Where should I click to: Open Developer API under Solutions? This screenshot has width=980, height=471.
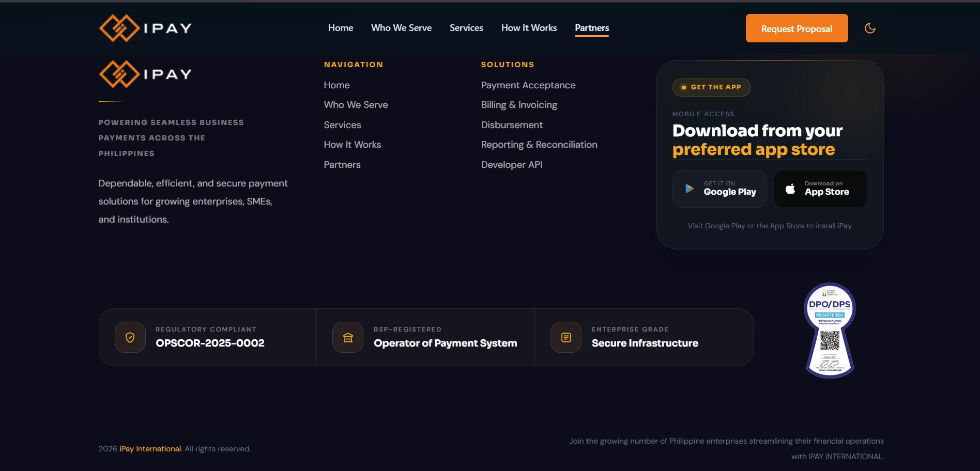tap(512, 165)
